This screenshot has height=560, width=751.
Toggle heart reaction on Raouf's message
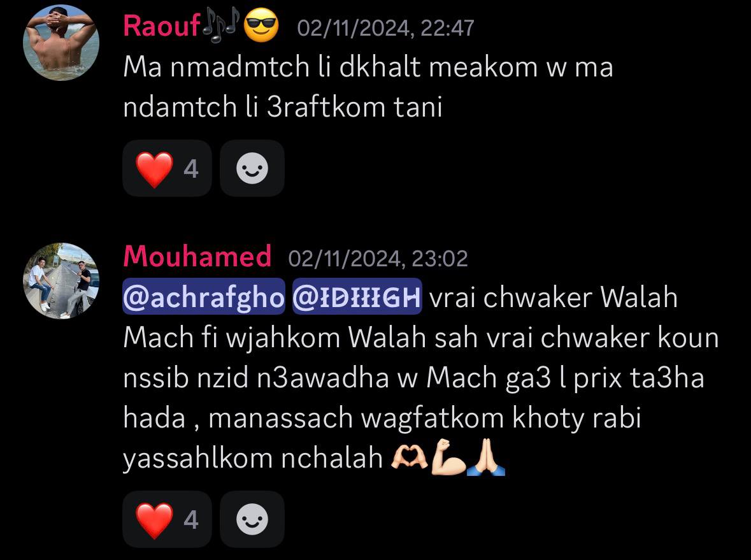pos(167,169)
